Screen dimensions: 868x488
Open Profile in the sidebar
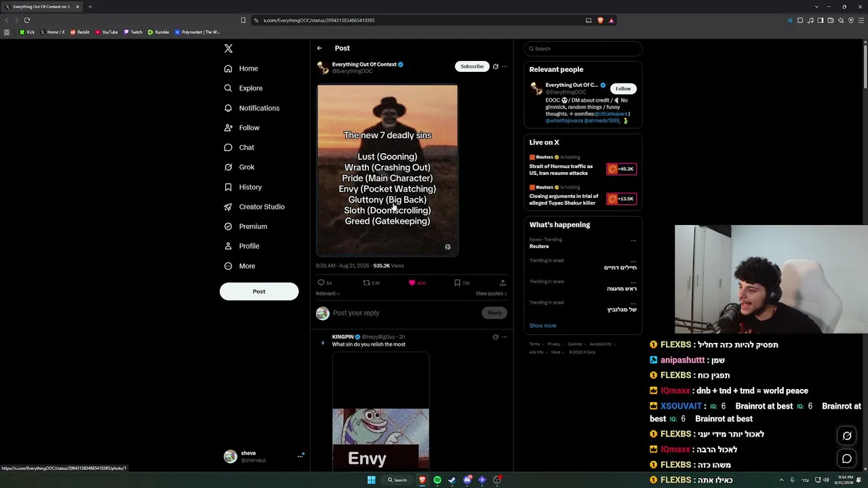[x=242, y=246]
